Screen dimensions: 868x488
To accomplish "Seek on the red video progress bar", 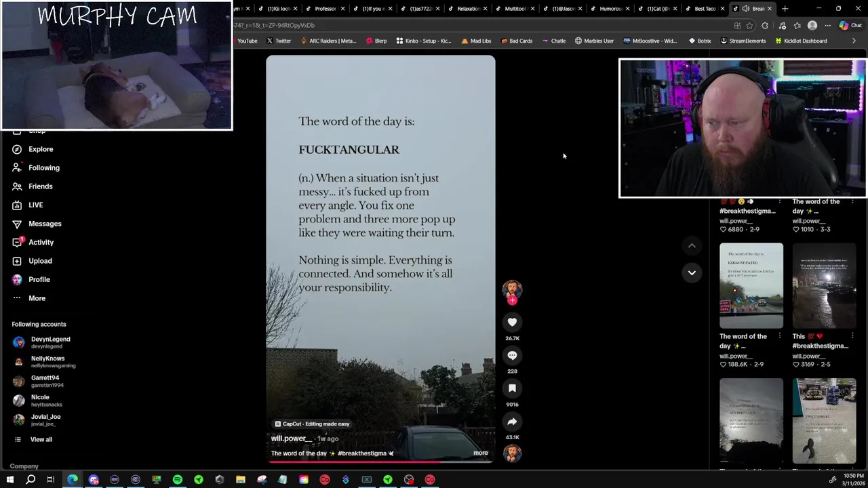I will coord(380,462).
